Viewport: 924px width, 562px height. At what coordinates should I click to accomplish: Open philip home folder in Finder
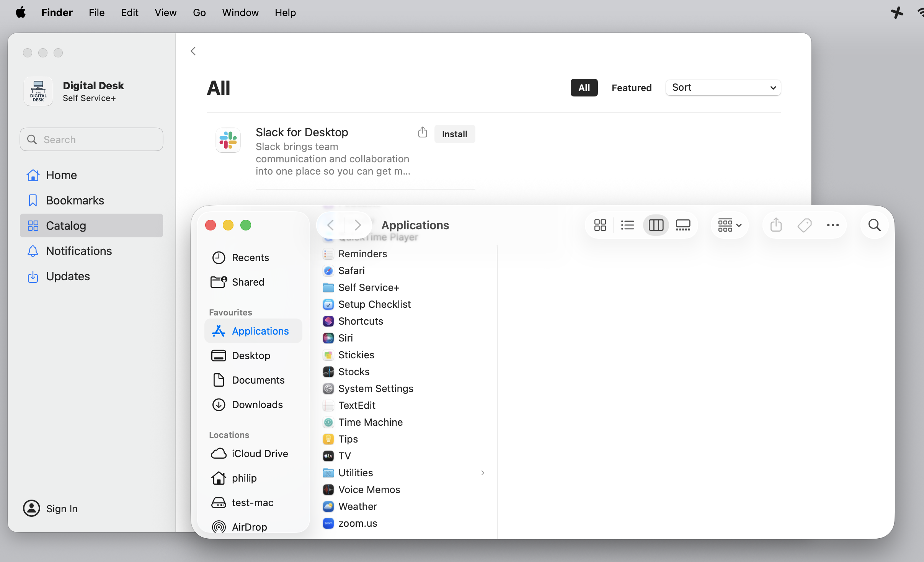[x=253, y=478]
